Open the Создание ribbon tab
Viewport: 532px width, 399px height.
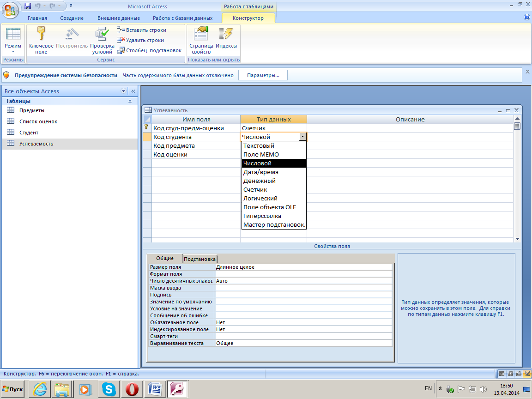72,18
